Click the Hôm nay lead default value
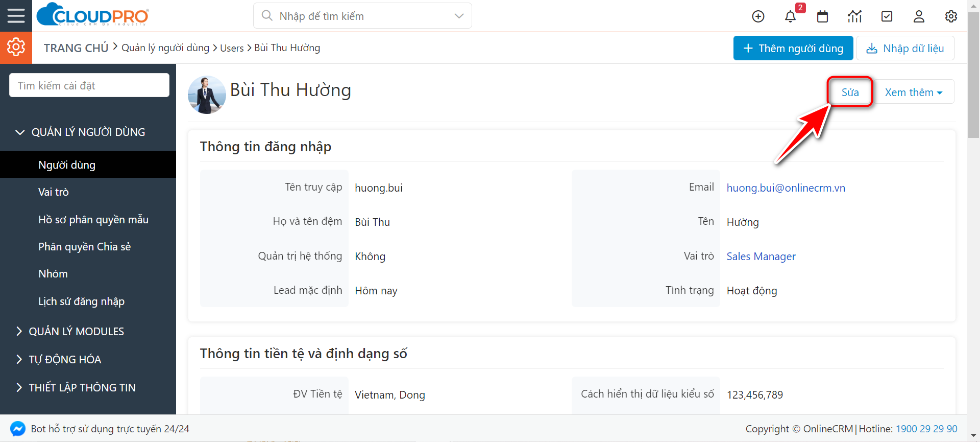This screenshot has width=980, height=442. 376,290
